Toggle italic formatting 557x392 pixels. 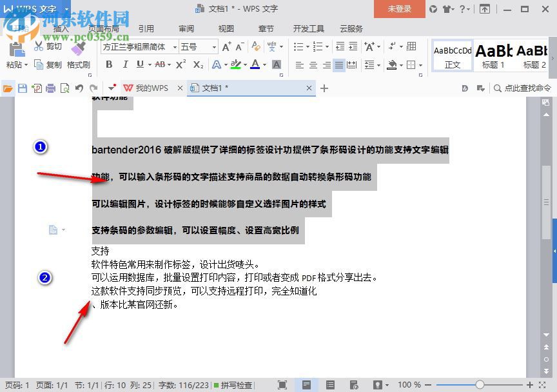click(125, 64)
